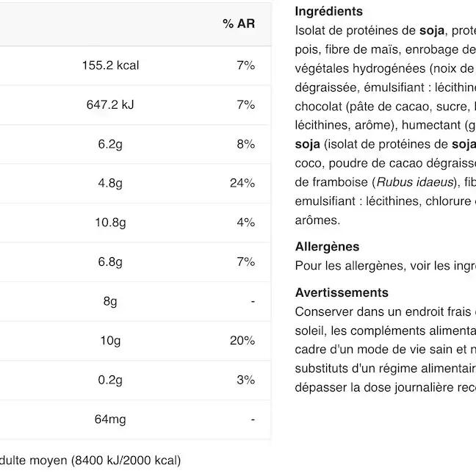Select the 64mg table value
Screen dimensions: 476x476
[110, 419]
